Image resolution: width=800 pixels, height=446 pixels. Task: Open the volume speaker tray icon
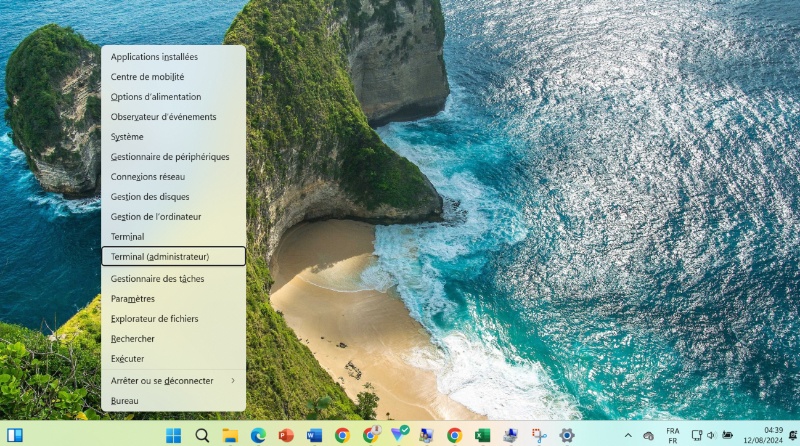pyautogui.click(x=711, y=435)
